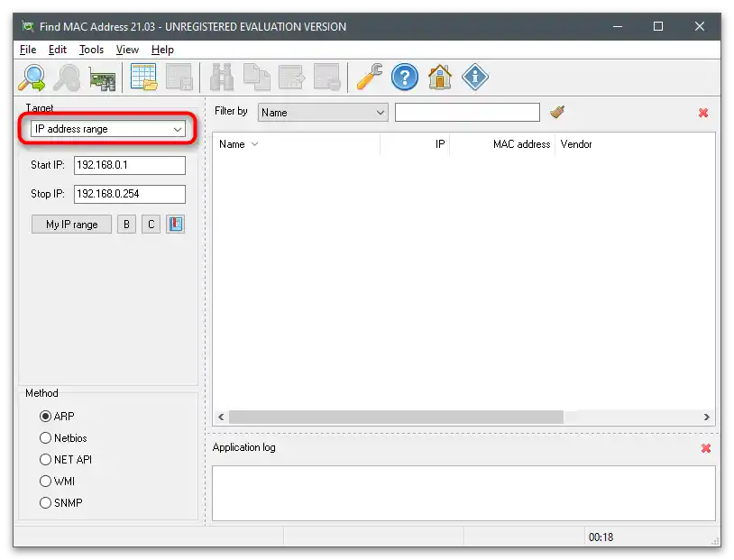Select ARP method radio button
This screenshot has height=560, width=734.
45,417
